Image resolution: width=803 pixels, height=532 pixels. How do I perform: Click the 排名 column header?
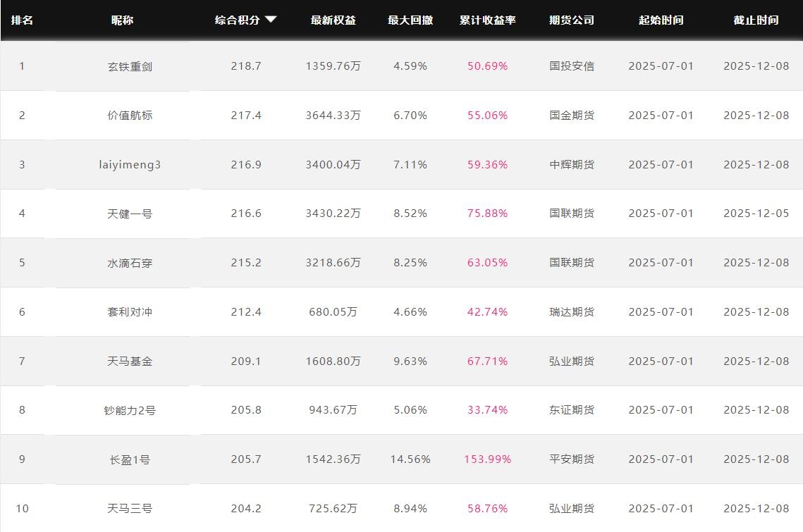[x=22, y=20]
